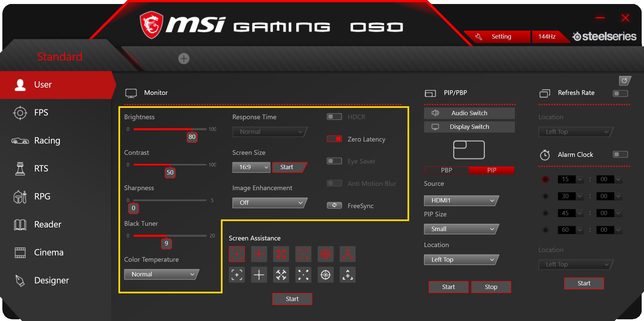The width and height of the screenshot is (644, 321).
Task: Select the white triangle dots crosshair
Action: click(348, 275)
